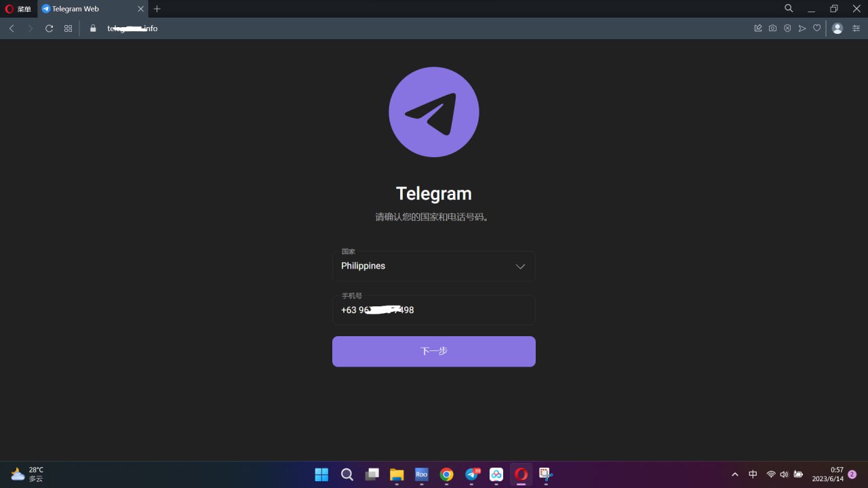Open a new tab with plus button
Image resolution: width=868 pixels, height=488 pixels.
(157, 9)
